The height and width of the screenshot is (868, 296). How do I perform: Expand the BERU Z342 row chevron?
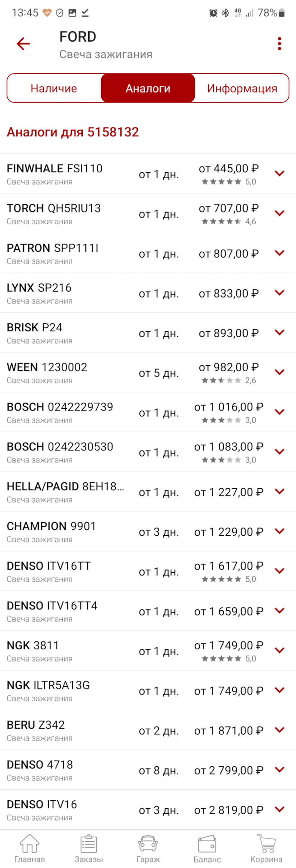(280, 730)
